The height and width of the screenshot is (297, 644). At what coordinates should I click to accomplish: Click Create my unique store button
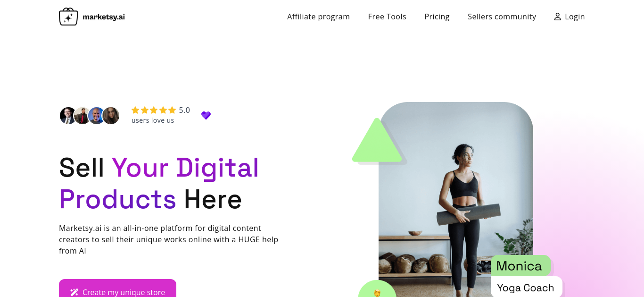[117, 288]
